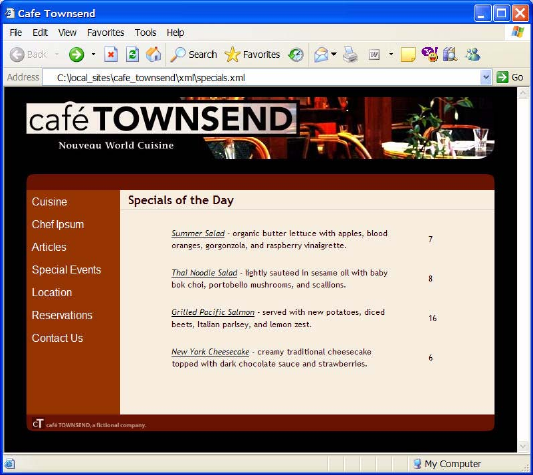Click the vertical scrollbar down arrow
This screenshot has width=533, height=475.
click(522, 446)
